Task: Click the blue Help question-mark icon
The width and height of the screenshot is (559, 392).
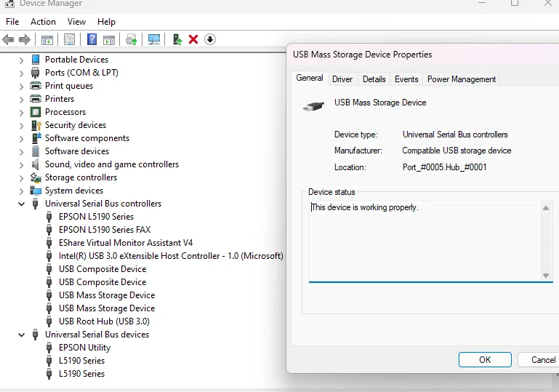Action: (92, 39)
